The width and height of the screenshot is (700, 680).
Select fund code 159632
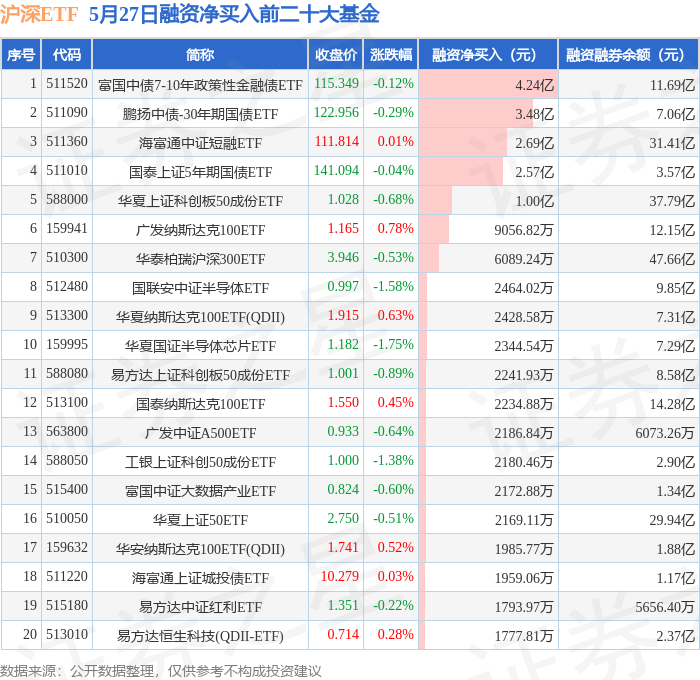[x=67, y=548]
